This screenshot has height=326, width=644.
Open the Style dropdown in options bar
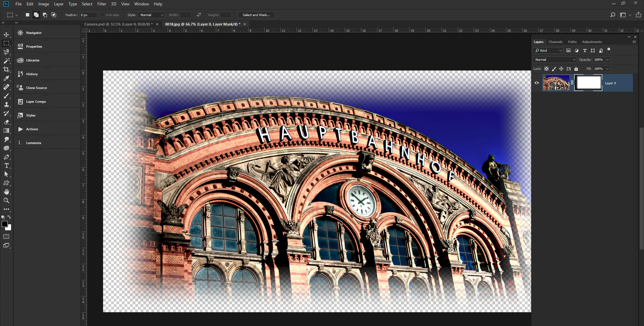click(151, 15)
